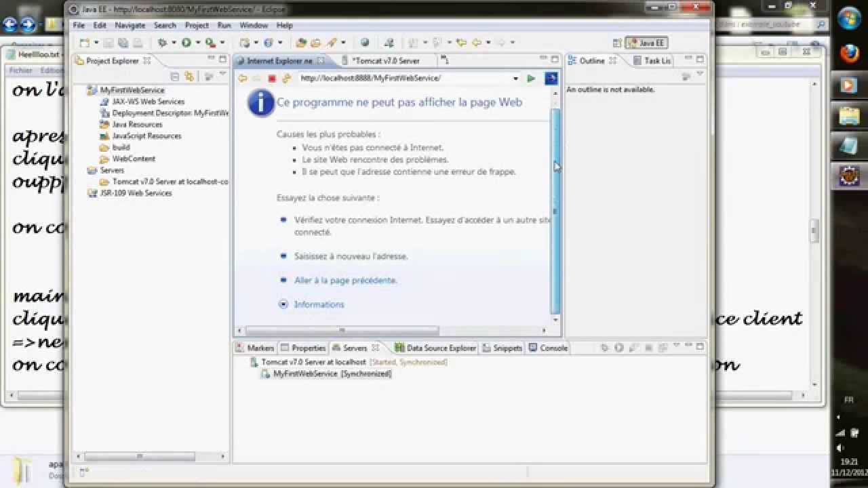
Task: Select the Java EE perspective button
Action: (x=647, y=43)
